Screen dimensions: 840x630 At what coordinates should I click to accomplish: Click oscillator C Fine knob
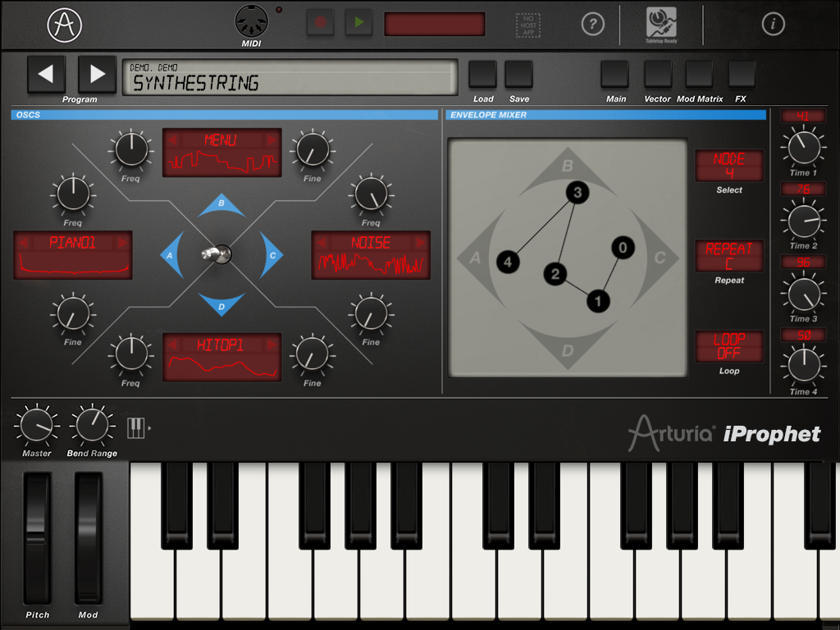click(x=371, y=313)
